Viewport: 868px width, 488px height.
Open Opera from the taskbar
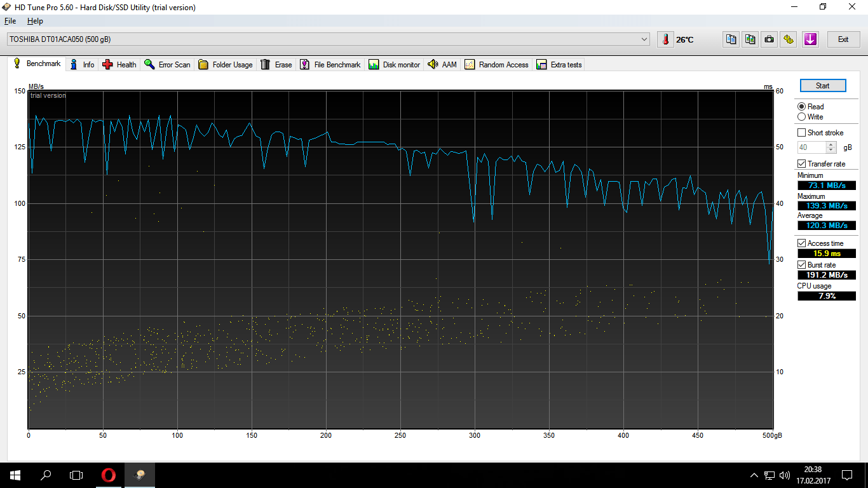(108, 475)
